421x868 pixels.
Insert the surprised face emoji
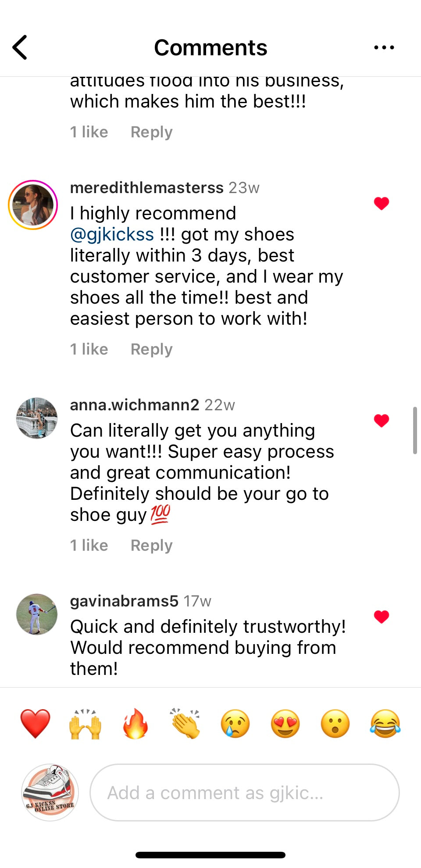pyautogui.click(x=335, y=724)
